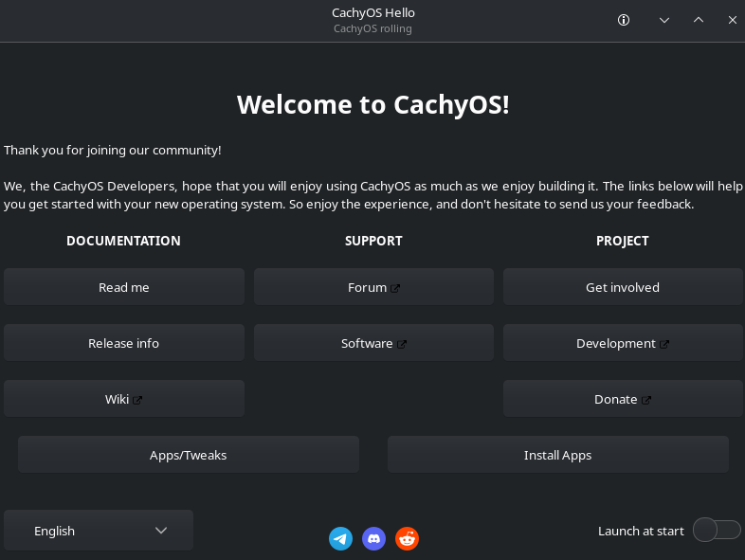Click the CachyOS Hello window title

tap(373, 13)
